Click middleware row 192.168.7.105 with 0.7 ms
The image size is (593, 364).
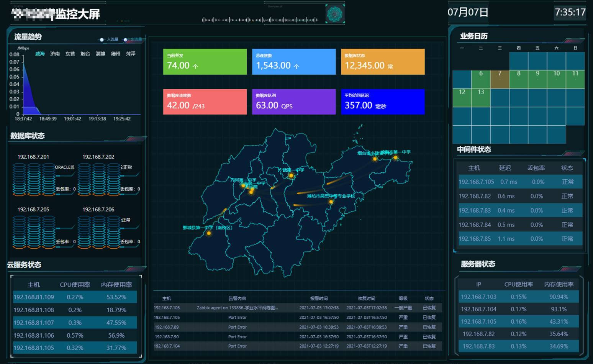tap(520, 182)
